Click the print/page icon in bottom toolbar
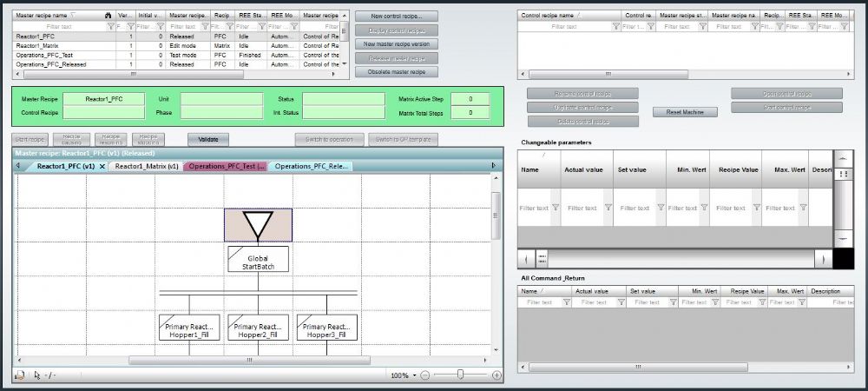The image size is (868, 391). click(20, 375)
